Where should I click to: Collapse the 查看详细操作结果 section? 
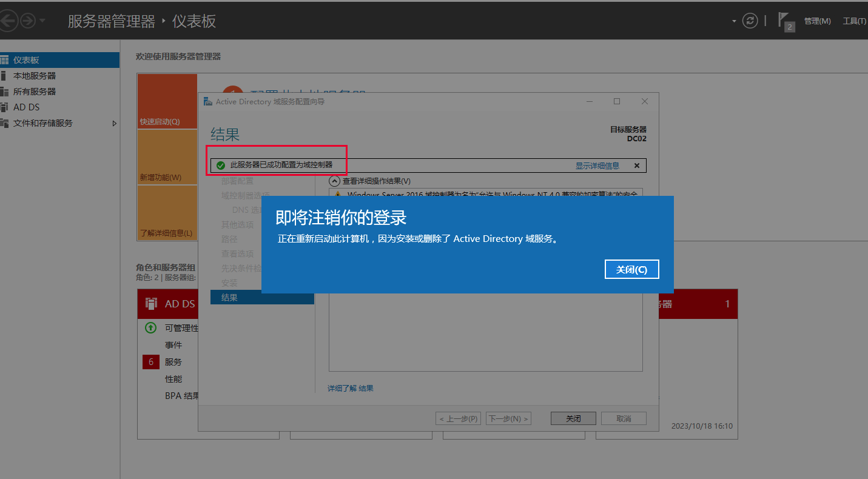334,181
